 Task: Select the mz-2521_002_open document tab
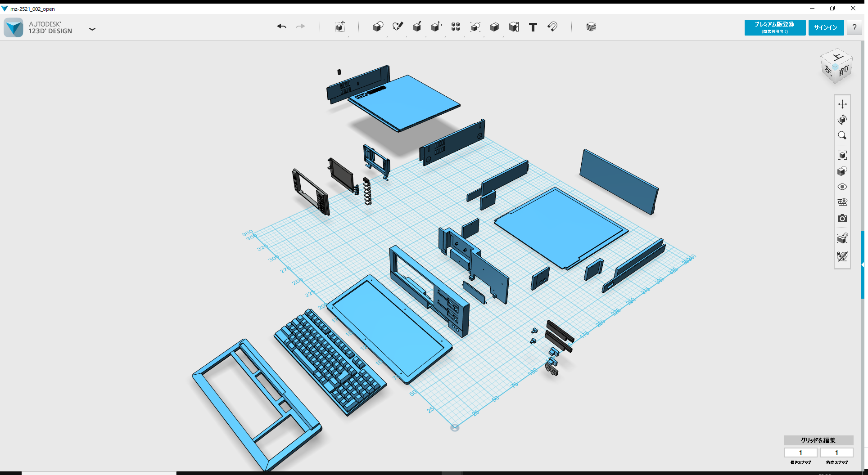pos(32,9)
